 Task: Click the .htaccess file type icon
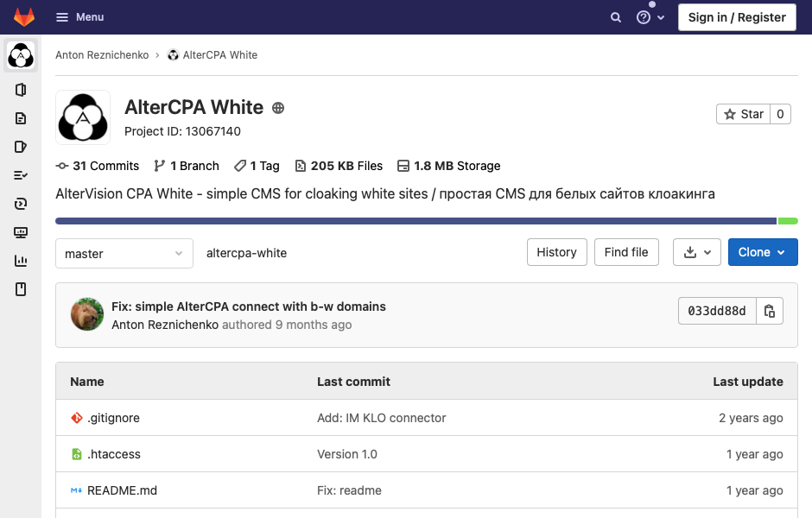(x=77, y=454)
